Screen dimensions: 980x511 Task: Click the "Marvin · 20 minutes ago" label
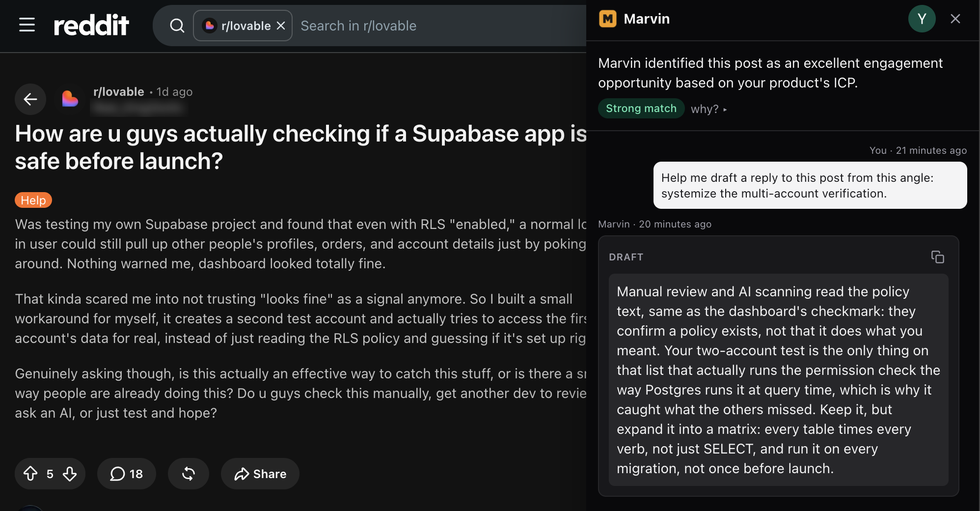click(654, 224)
